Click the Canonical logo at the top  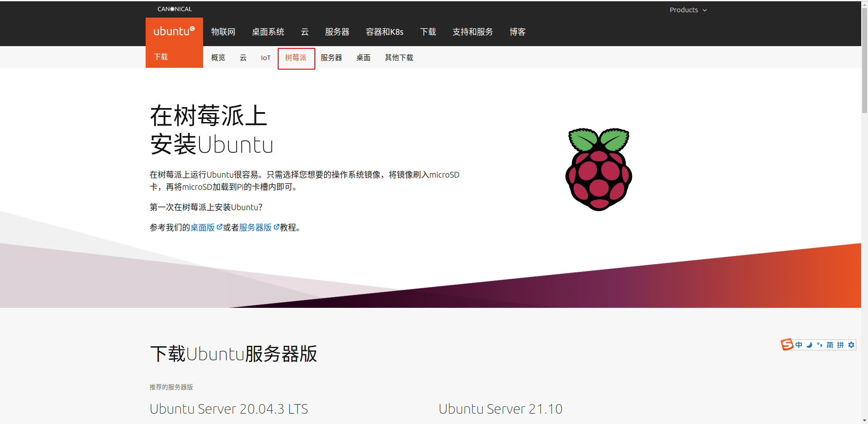click(x=174, y=9)
